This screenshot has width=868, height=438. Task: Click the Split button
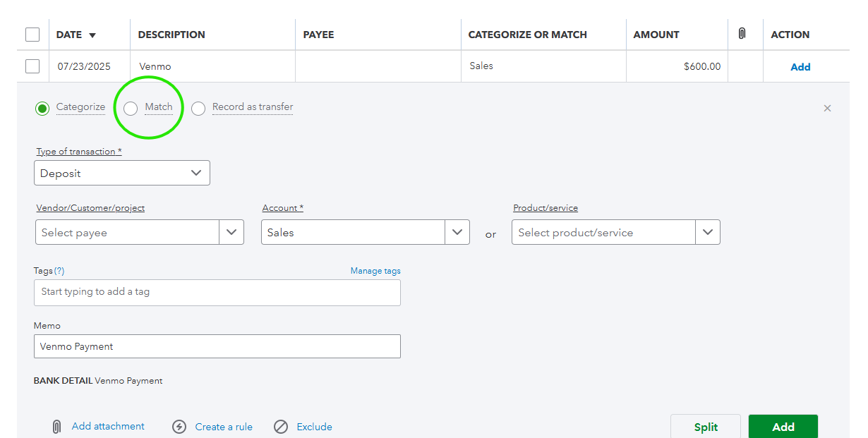point(706,427)
